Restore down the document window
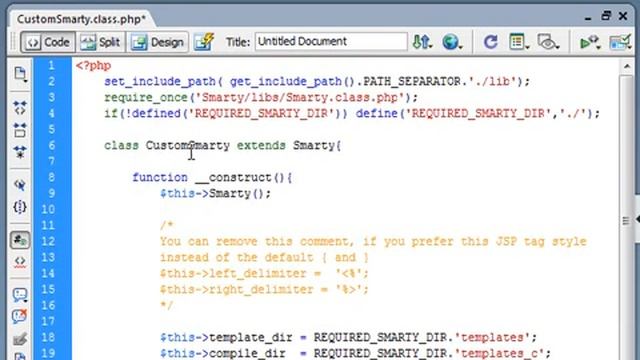Image resolution: width=640 pixels, height=360 pixels. click(x=606, y=16)
